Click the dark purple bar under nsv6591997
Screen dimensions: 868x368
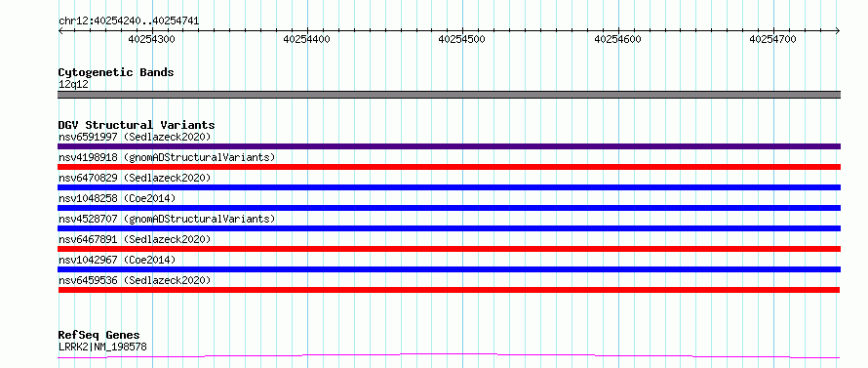pos(449,146)
